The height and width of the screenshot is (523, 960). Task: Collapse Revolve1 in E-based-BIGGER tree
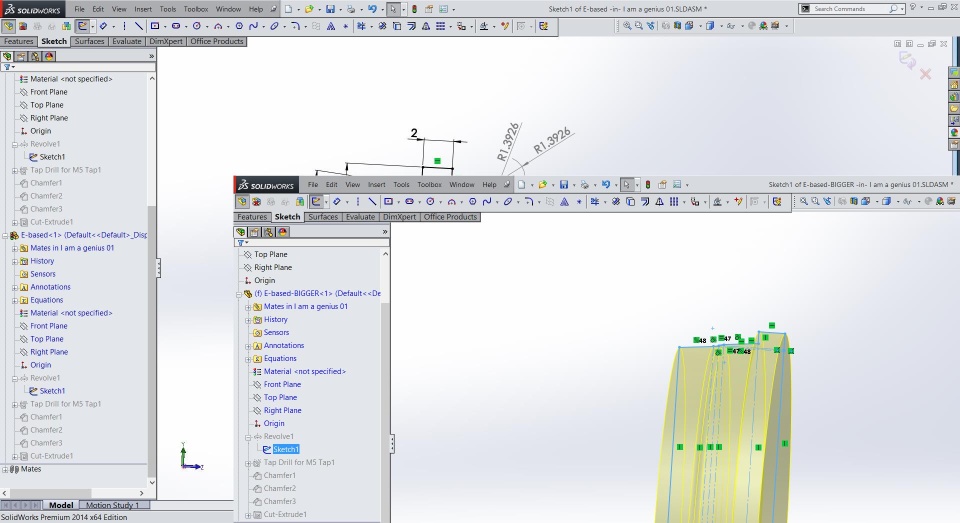click(248, 437)
